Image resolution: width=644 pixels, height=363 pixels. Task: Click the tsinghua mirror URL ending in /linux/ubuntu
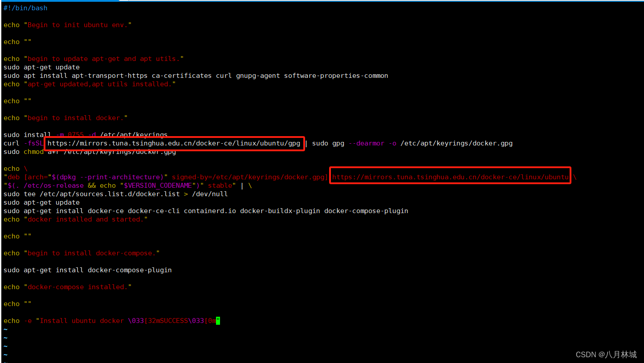tap(451, 177)
